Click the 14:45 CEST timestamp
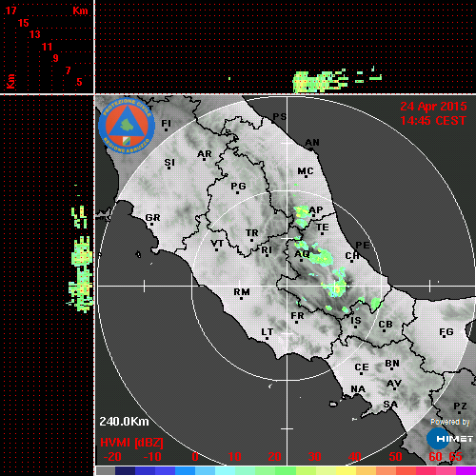Image resolution: width=476 pixels, height=476 pixels. (x=433, y=121)
